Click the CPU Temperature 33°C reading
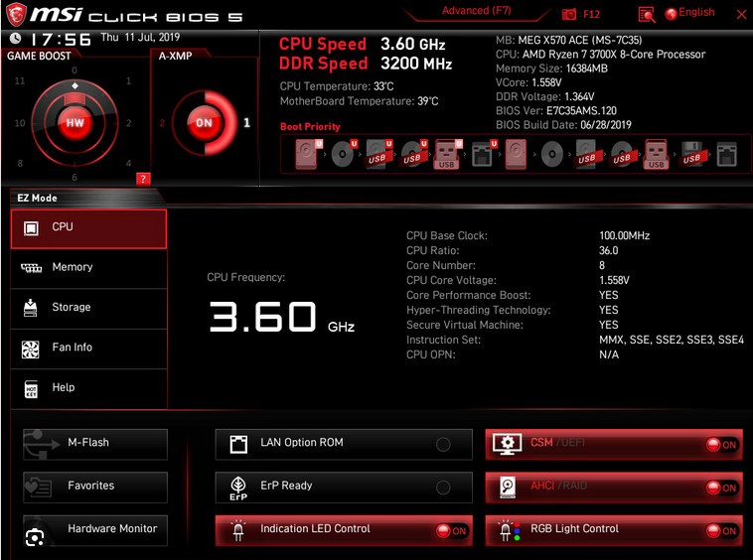753x560 pixels. pos(337,86)
